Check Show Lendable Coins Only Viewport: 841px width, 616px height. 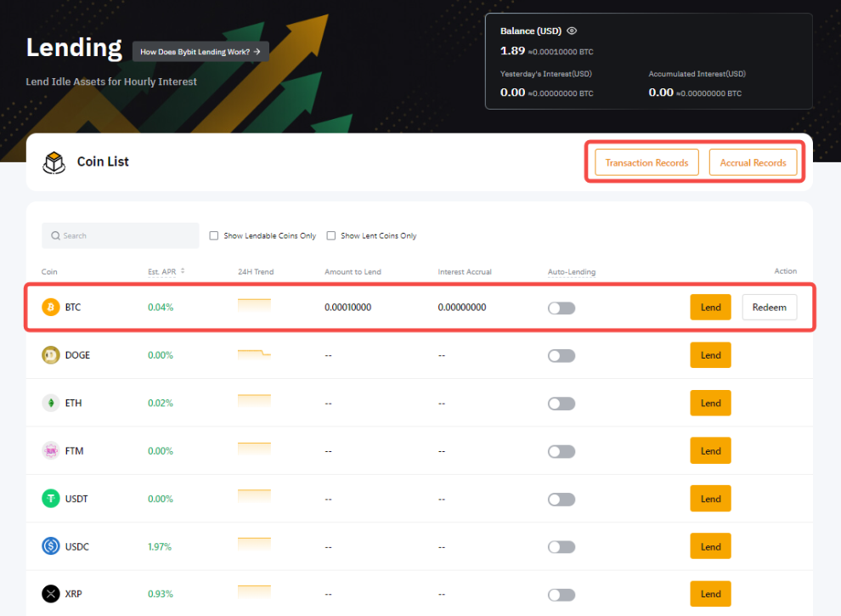point(214,236)
